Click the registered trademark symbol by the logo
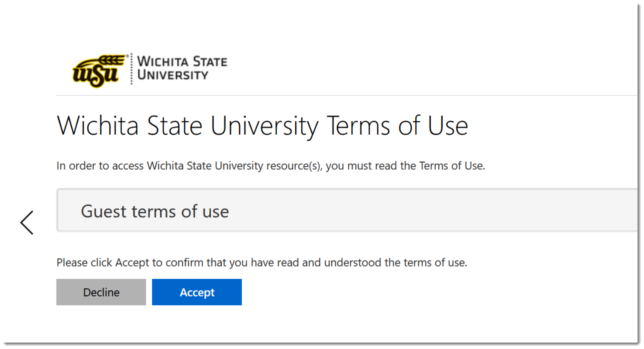Image resolution: width=644 pixels, height=349 pixels. coord(127,56)
